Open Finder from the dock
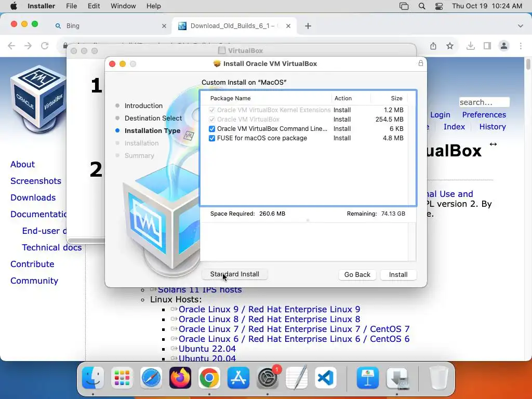The image size is (532, 399). coord(93,378)
